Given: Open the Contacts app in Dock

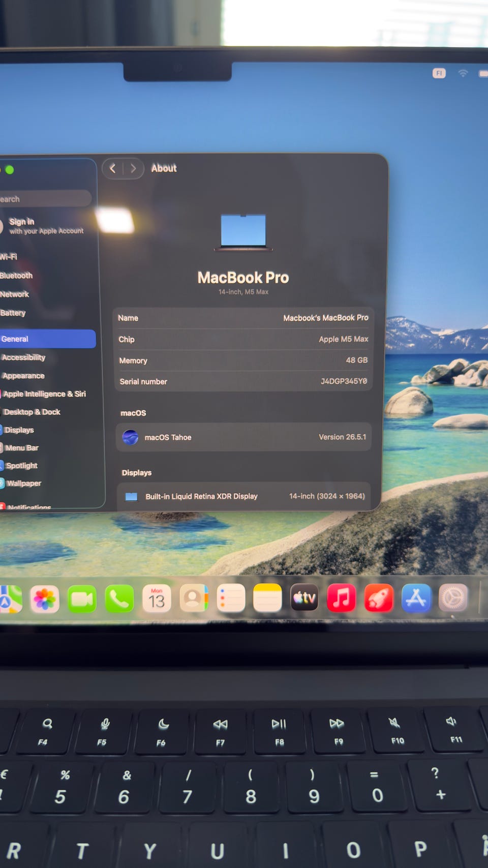Looking at the screenshot, I should [x=194, y=598].
